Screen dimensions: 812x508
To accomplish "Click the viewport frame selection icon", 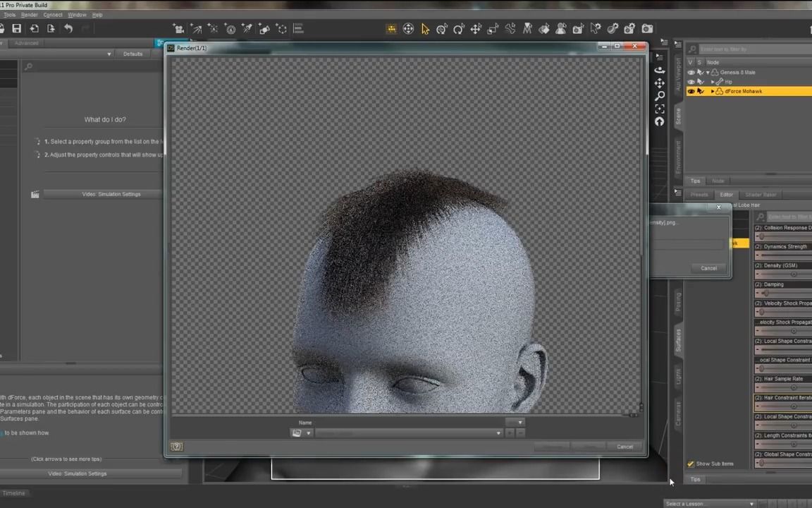I will coord(659,109).
